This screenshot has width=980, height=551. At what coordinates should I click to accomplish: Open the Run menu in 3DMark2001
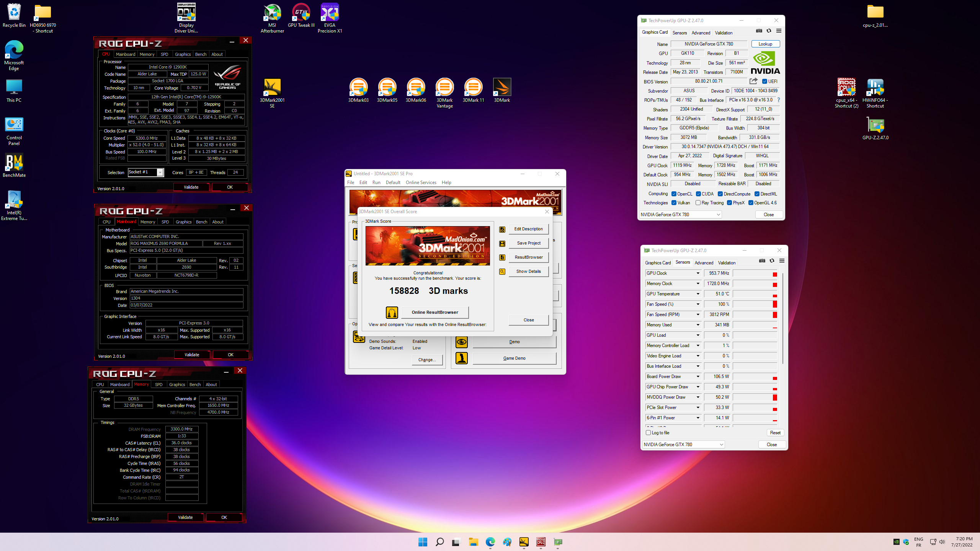click(x=376, y=183)
